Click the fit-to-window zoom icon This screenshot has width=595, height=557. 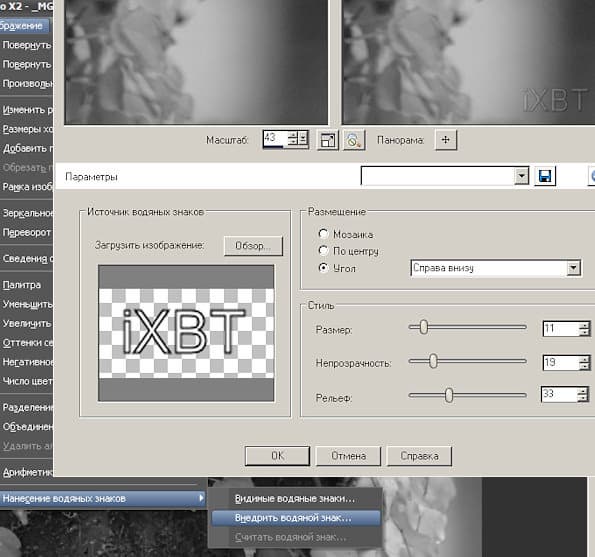coord(327,140)
